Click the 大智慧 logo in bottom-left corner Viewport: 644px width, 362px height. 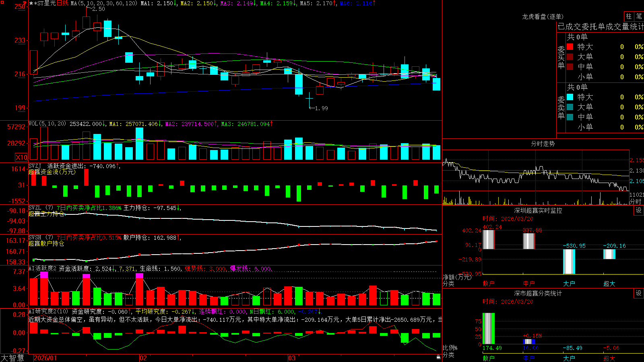(12, 358)
